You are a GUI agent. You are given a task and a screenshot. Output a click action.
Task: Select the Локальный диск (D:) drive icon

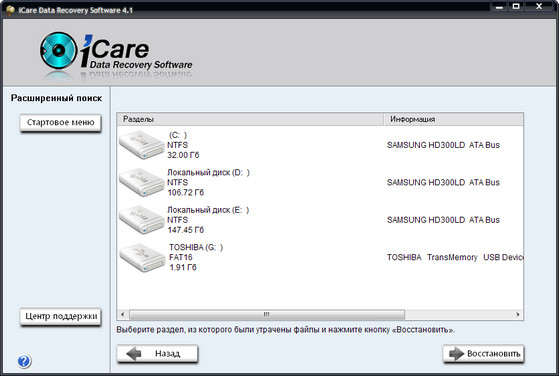click(142, 182)
